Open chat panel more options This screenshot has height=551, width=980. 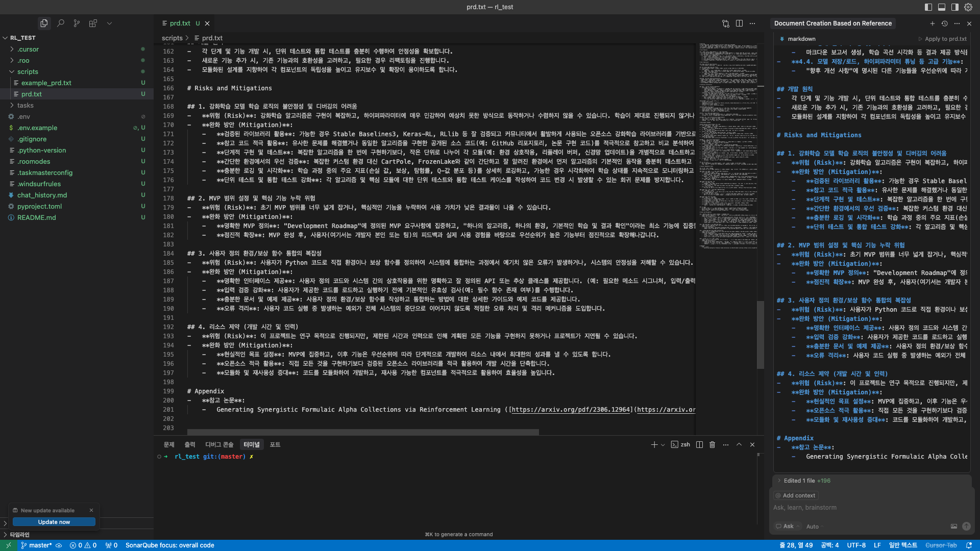957,23
